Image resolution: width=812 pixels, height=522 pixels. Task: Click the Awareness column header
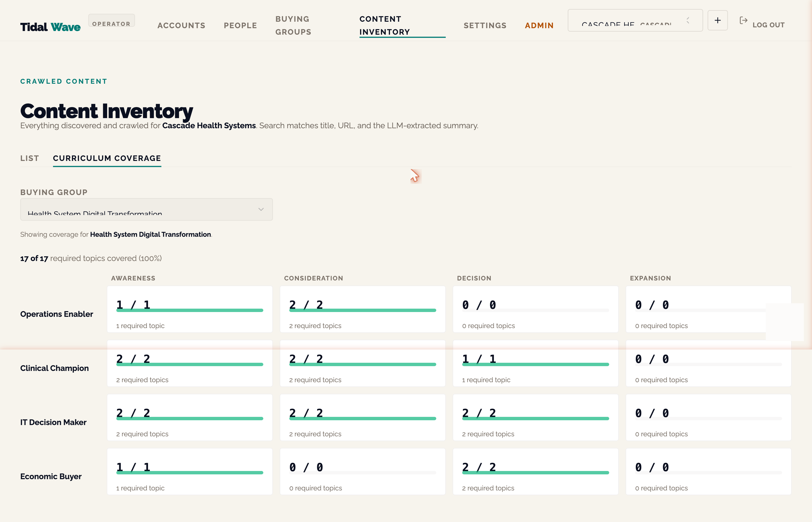[x=133, y=278]
